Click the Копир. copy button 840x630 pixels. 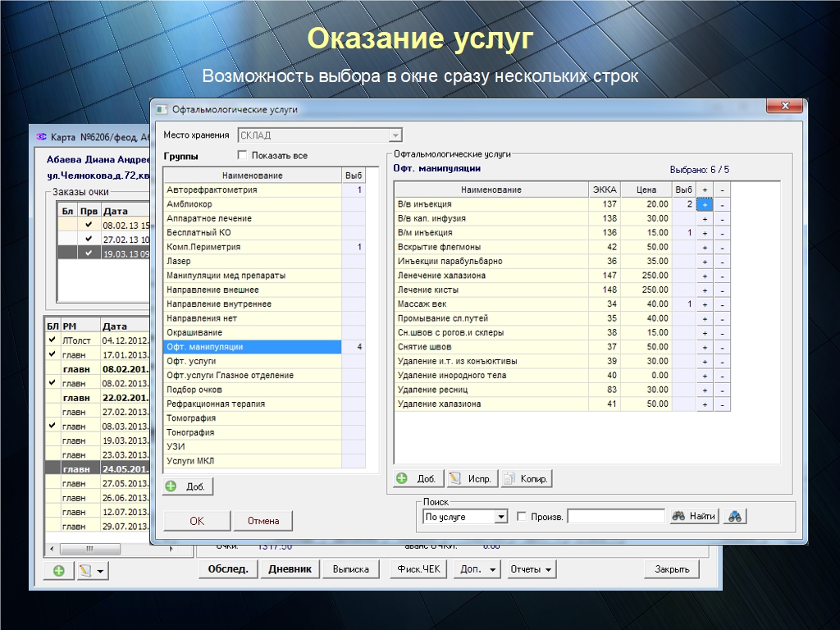(x=527, y=478)
